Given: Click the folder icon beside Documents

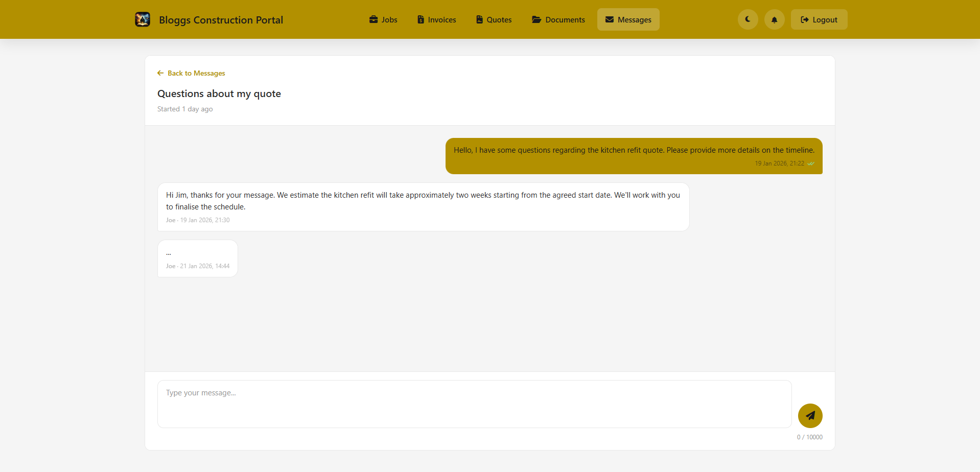Looking at the screenshot, I should (535, 19).
